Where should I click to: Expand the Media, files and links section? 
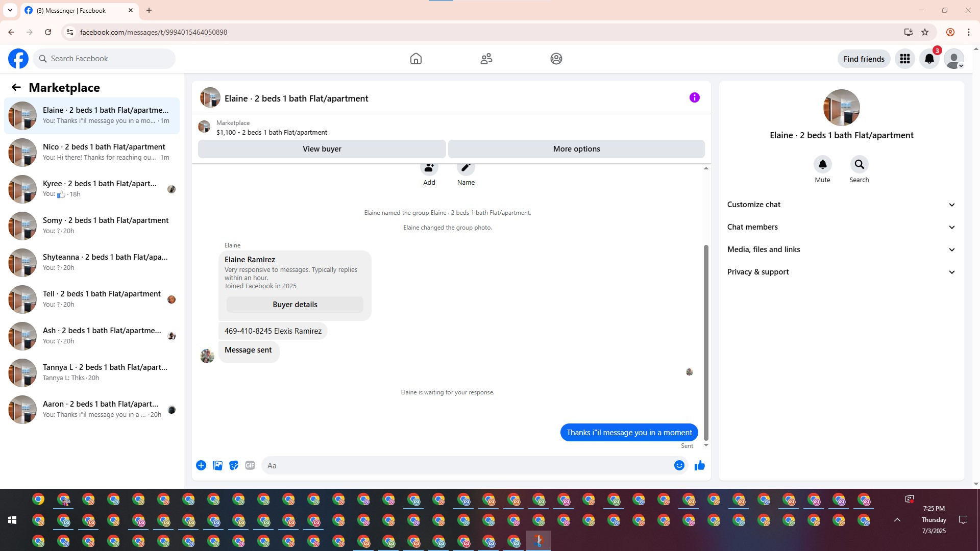pyautogui.click(x=841, y=249)
